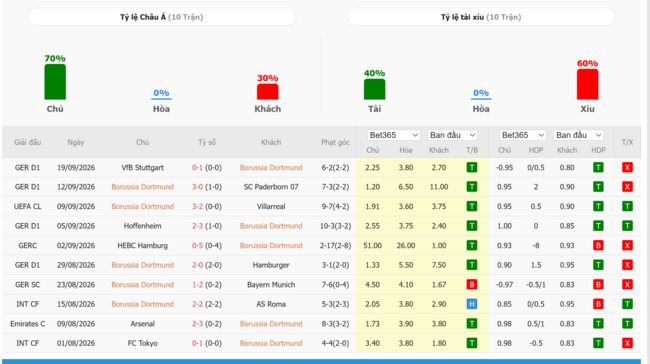Click red B icon in T/B column, Bayern Munich row
Screen dimensions: 650x364
[x=472, y=284]
